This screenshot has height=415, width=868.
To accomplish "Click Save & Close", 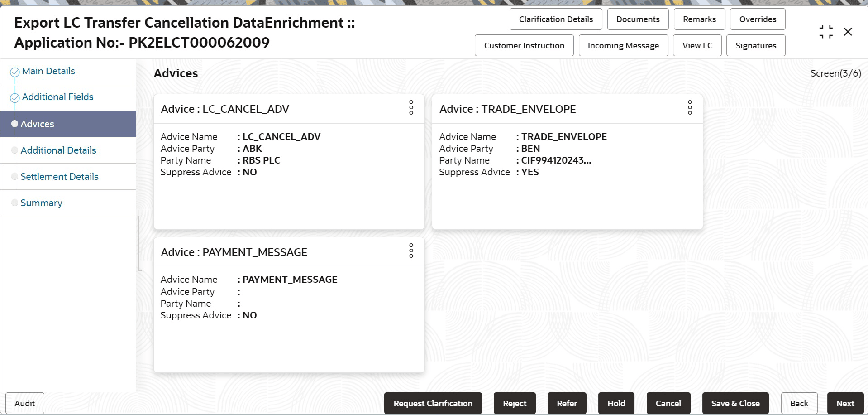I will point(735,403).
